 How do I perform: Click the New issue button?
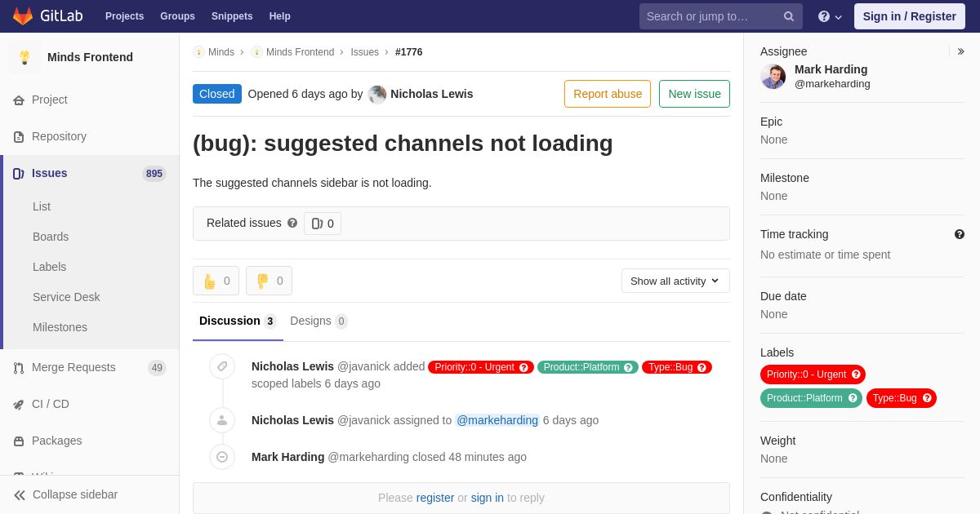(694, 94)
